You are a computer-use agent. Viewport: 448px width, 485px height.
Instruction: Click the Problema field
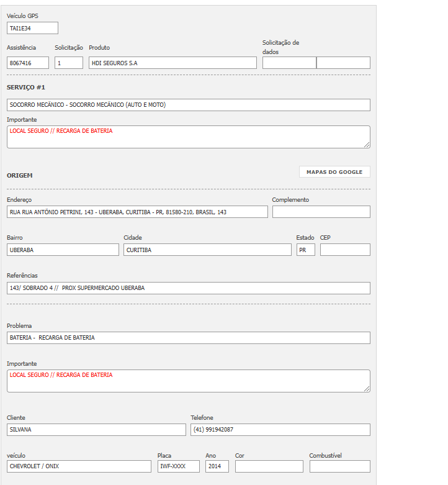tap(188, 338)
